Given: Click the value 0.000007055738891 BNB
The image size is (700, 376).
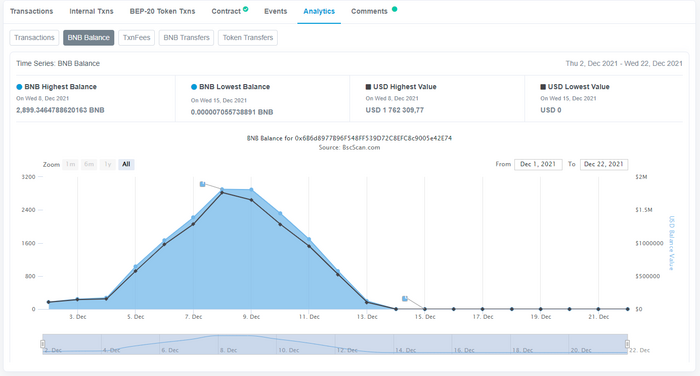Looking at the screenshot, I should [x=232, y=112].
